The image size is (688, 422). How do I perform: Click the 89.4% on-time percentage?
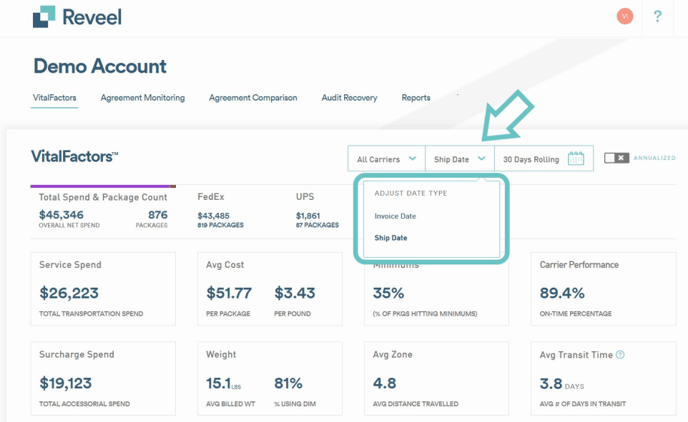pos(562,293)
